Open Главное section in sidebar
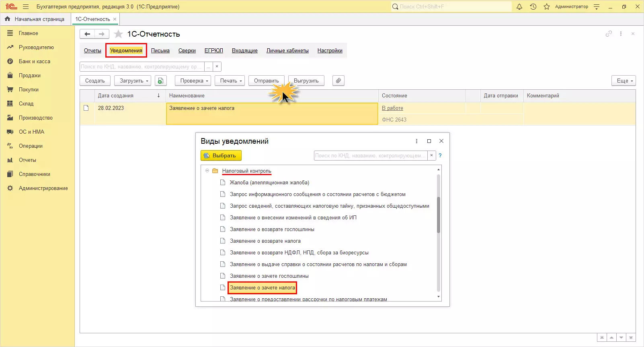 coord(28,33)
